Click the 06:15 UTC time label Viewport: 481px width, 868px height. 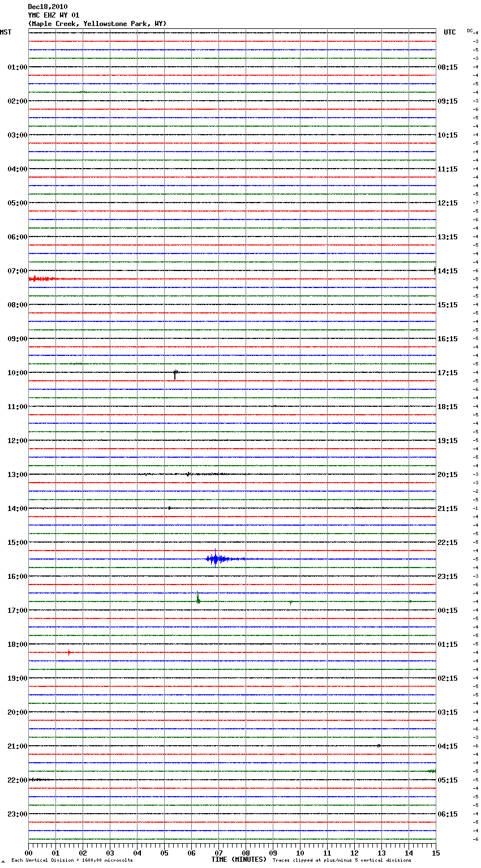pyautogui.click(x=448, y=814)
